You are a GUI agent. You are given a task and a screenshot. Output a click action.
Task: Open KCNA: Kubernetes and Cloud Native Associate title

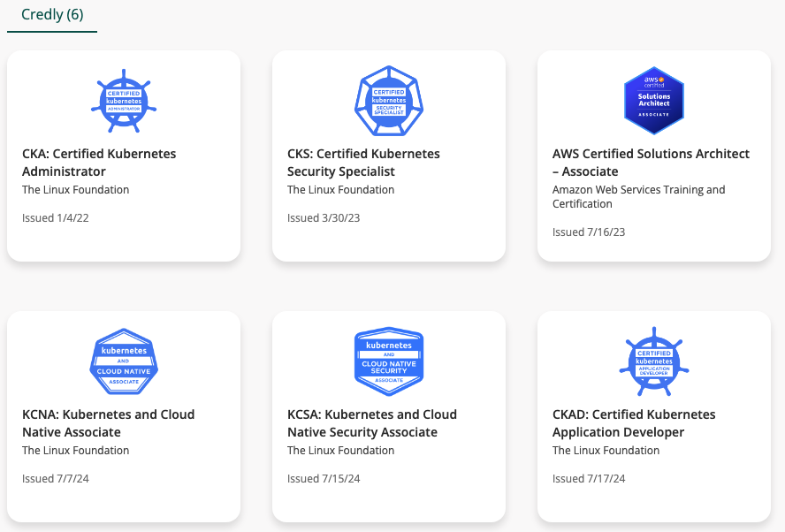coord(108,423)
